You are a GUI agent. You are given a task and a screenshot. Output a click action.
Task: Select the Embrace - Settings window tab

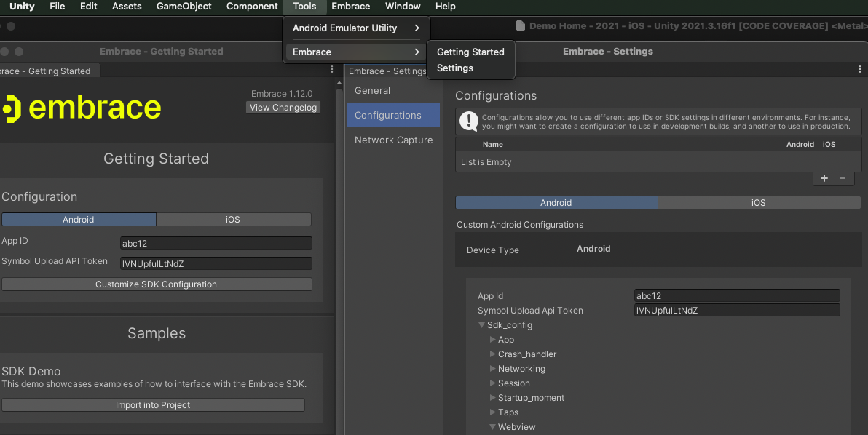click(x=387, y=71)
